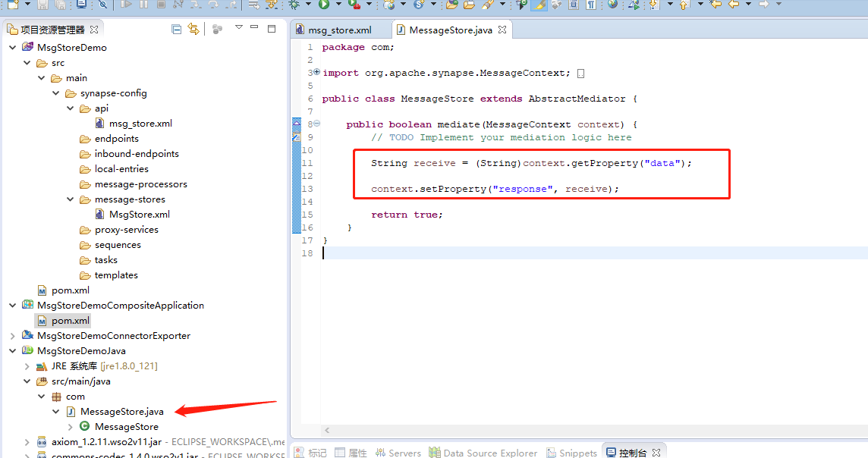Navigate Back with the yellow arrow
The image size is (868, 458).
click(x=734, y=5)
